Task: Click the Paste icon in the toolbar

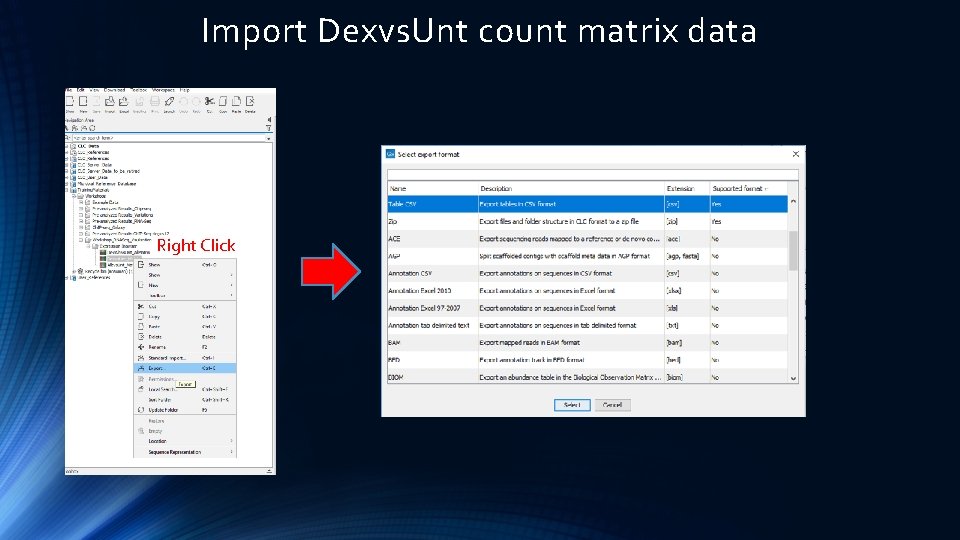Action: click(236, 101)
